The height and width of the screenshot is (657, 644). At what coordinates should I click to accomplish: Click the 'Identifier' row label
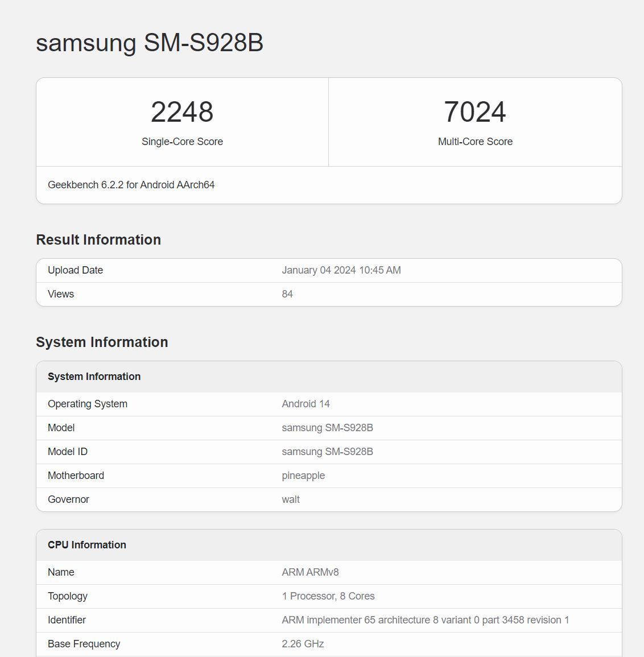click(x=67, y=620)
